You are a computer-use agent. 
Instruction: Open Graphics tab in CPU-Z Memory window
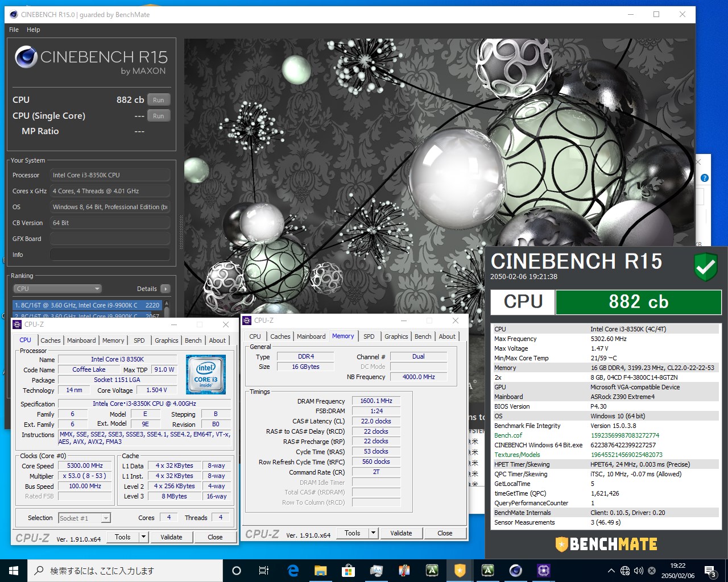[396, 336]
